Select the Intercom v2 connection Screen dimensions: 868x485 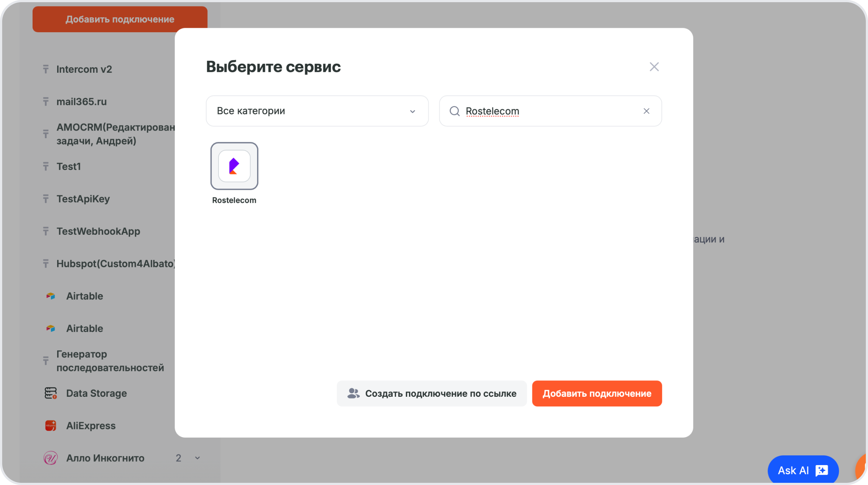84,69
